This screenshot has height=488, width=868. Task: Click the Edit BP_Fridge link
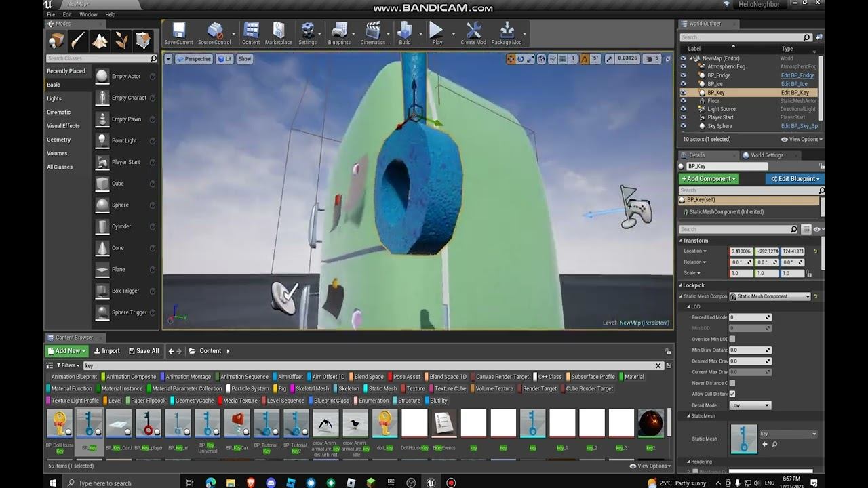pos(797,75)
